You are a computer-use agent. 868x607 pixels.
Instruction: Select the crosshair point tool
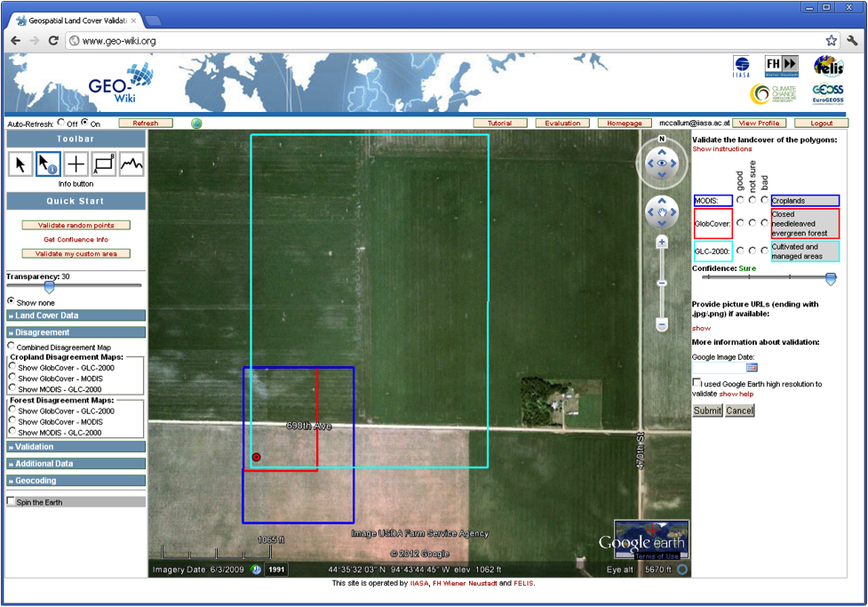pos(76,164)
